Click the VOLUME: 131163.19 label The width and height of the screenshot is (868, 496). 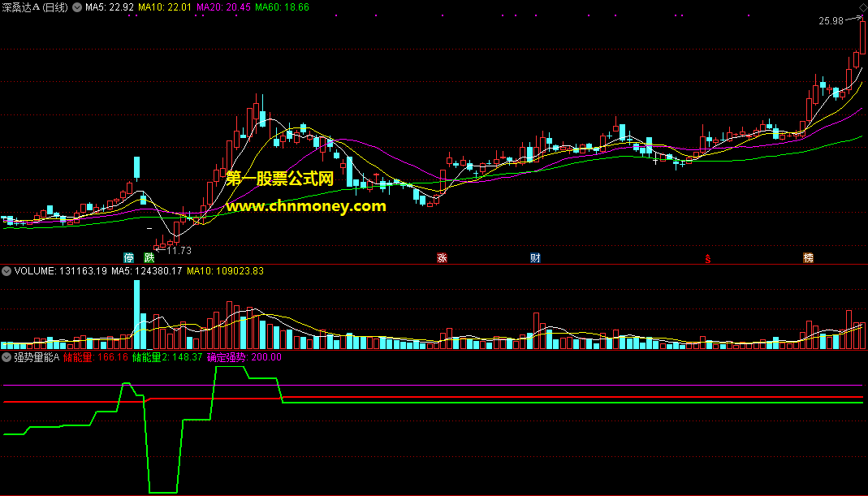click(60, 271)
